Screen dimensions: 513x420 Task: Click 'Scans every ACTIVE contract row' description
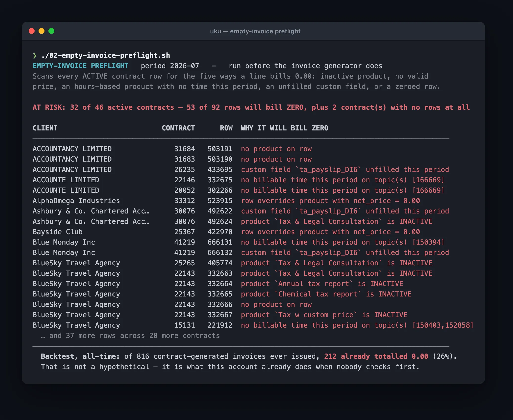236,81
